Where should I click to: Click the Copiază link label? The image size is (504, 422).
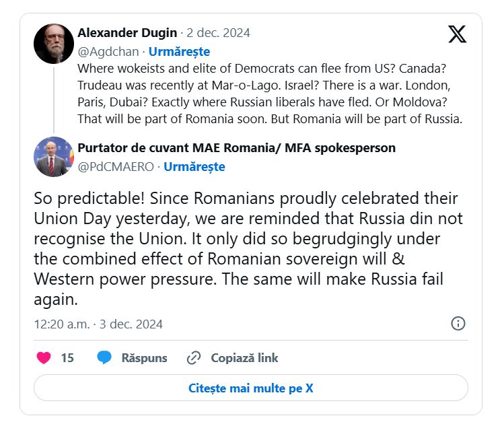(x=244, y=357)
